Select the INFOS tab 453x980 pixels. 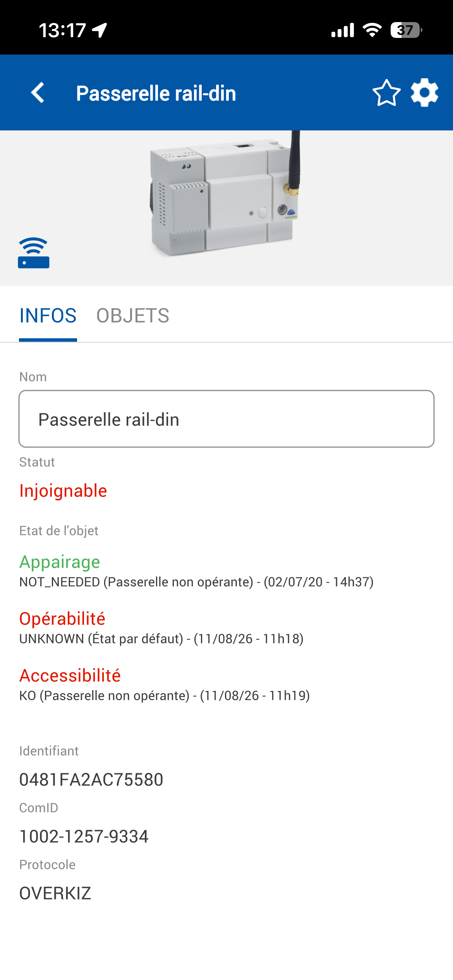tap(48, 316)
